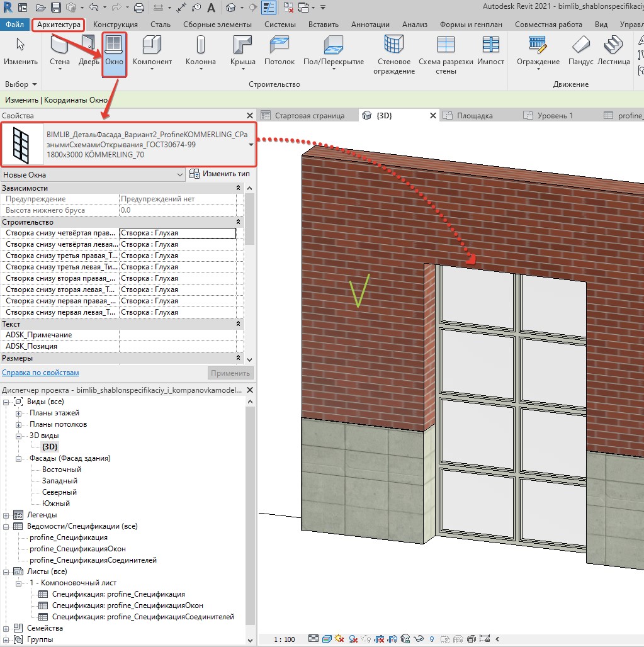Select Южный elevation in project browser
644x647 pixels.
click(56, 504)
